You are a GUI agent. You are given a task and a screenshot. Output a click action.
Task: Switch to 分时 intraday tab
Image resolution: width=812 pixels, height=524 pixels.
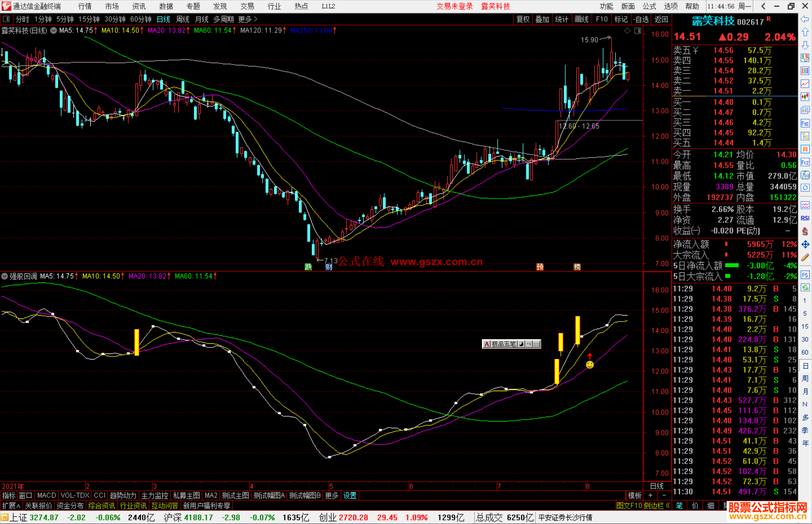[22, 19]
